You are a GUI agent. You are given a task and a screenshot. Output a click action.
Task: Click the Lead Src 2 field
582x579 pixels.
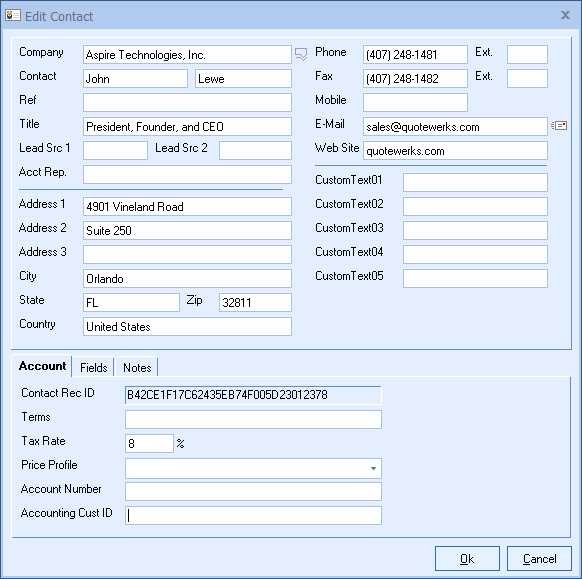(x=255, y=151)
